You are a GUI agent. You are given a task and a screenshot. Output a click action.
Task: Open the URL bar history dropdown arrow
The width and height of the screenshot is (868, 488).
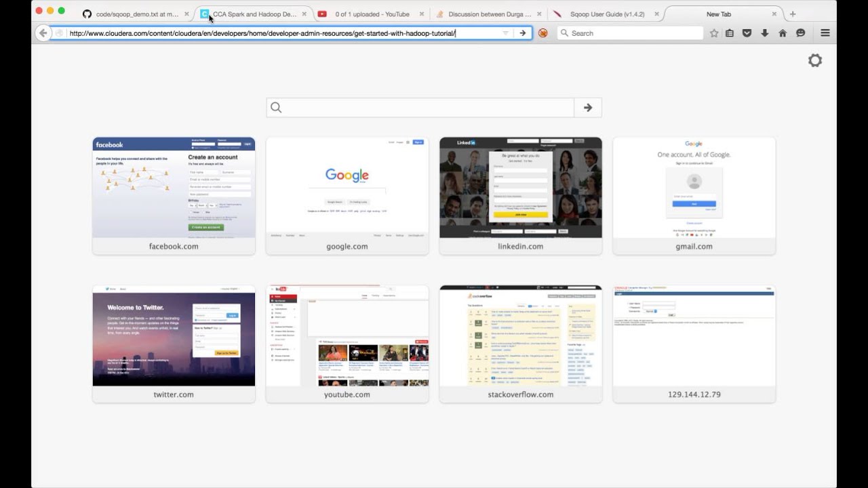click(x=505, y=33)
